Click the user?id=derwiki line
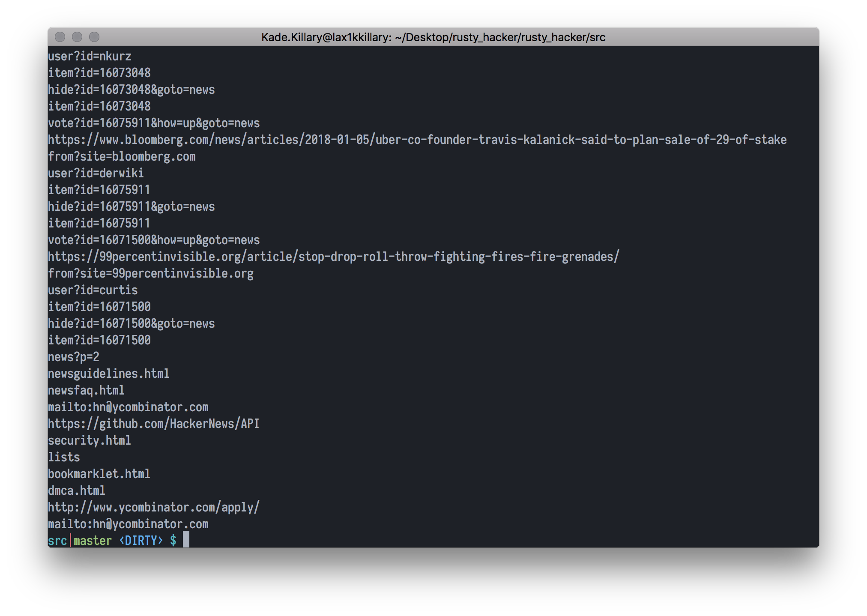This screenshot has height=616, width=867. (96, 173)
